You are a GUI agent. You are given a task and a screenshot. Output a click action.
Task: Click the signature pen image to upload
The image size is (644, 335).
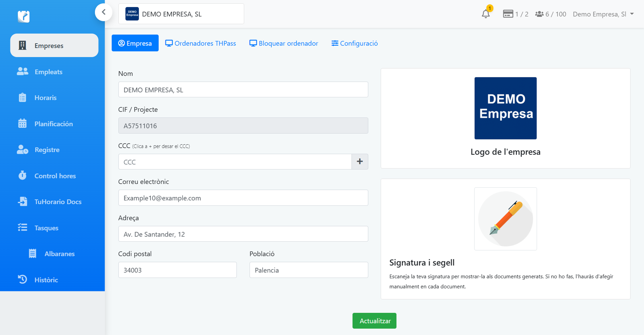click(505, 219)
